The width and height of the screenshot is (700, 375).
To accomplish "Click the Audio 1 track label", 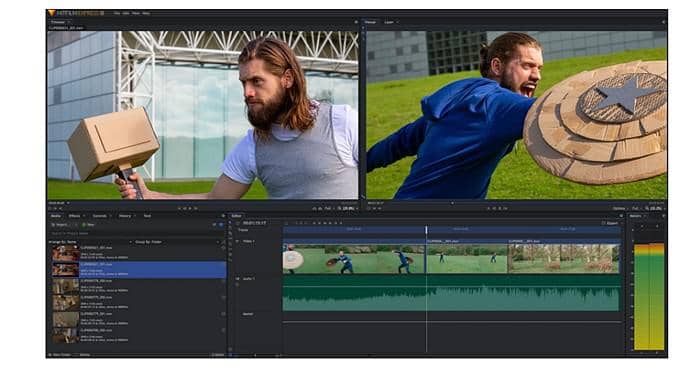I will click(248, 279).
